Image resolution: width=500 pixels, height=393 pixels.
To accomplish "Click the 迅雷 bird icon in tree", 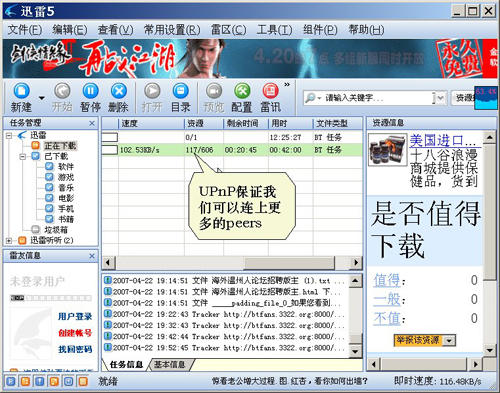I will coord(22,135).
